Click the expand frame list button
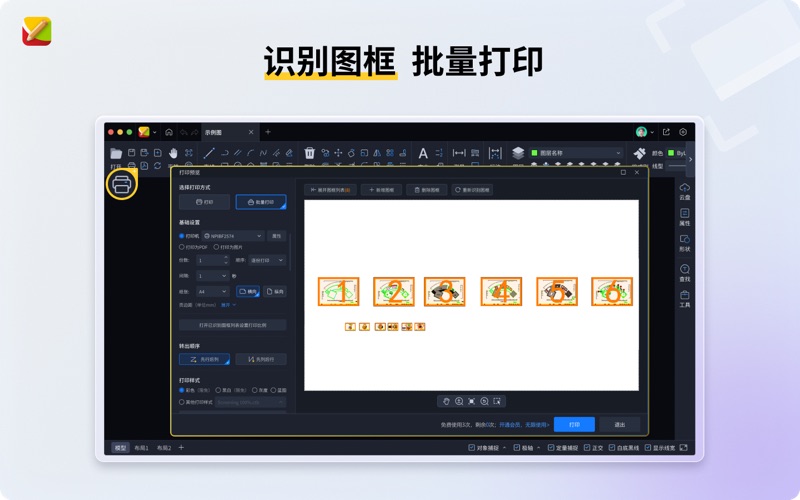Image resolution: width=800 pixels, height=500 pixels. coord(330,190)
